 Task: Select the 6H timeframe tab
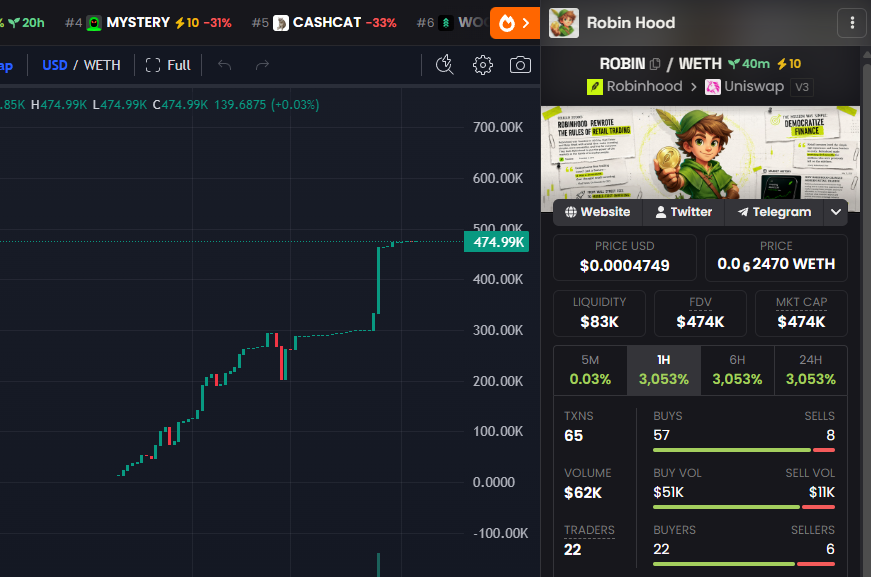(737, 370)
